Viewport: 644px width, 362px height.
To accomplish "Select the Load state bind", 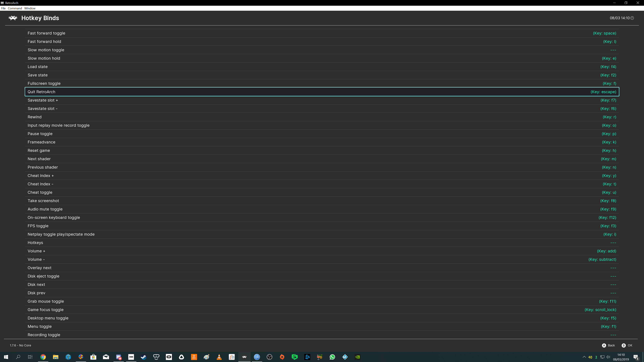I will point(322,67).
